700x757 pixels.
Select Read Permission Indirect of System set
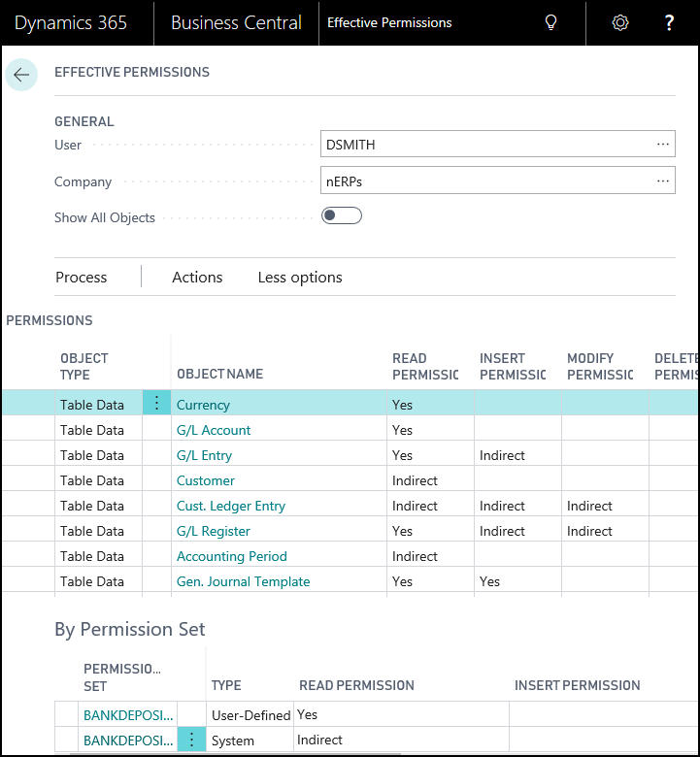click(401, 740)
